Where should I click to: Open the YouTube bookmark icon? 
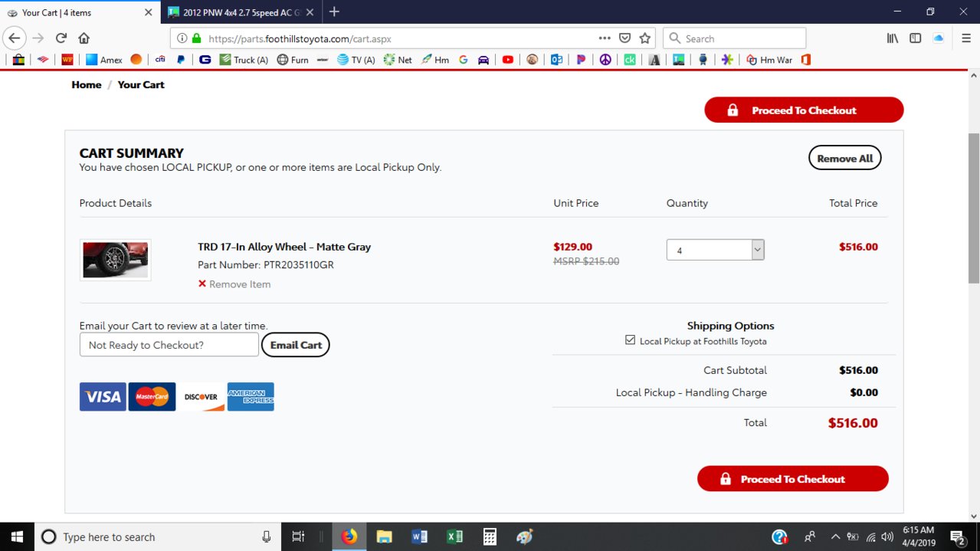pos(508,60)
